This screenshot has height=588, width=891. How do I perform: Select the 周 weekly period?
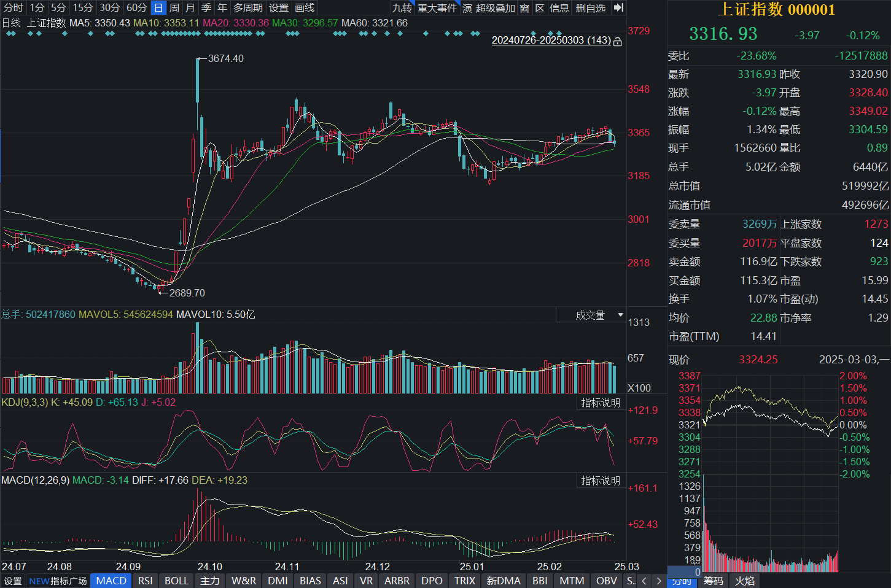pyautogui.click(x=174, y=7)
